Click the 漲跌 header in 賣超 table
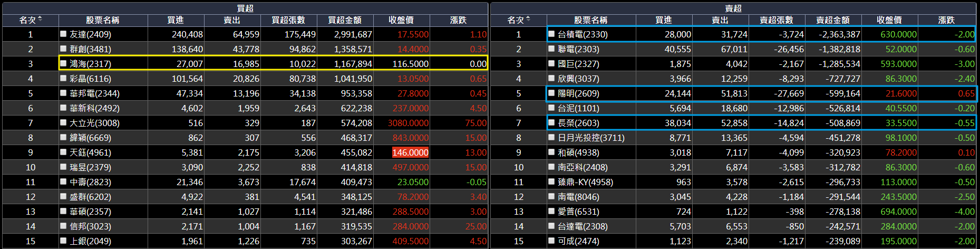The height and width of the screenshot is (249, 980). [x=946, y=20]
